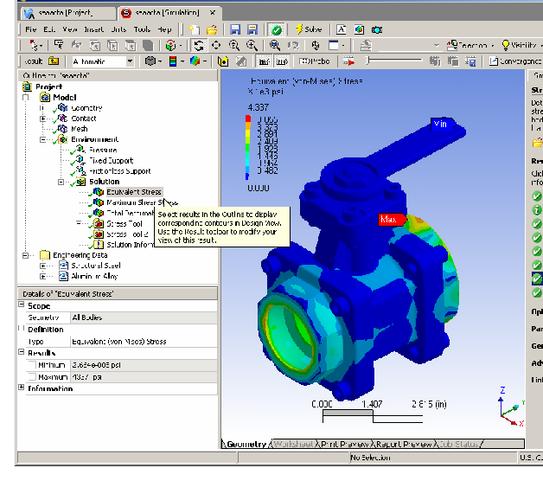
Task: Click the green checkmark toolbar icon
Action: 276,30
